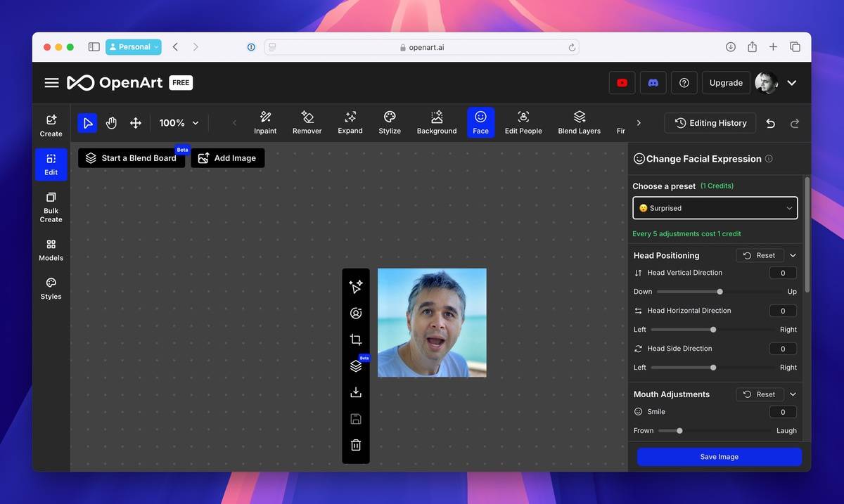Screen dimensions: 844x504
Task: Click Start a Blend Board
Action: point(132,158)
